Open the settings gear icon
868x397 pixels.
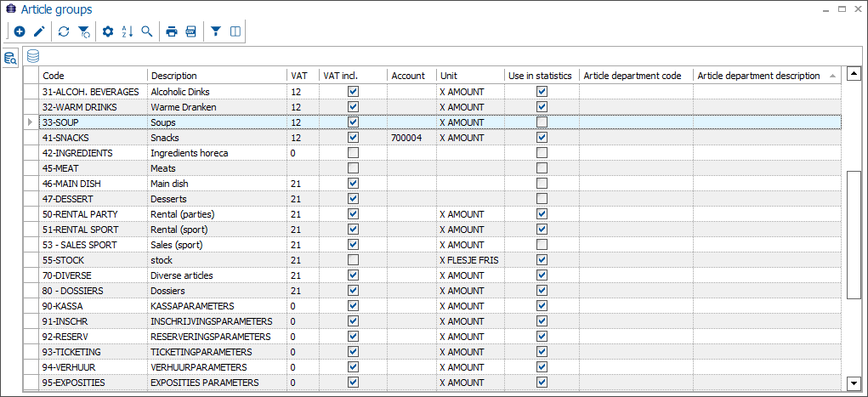pos(108,32)
